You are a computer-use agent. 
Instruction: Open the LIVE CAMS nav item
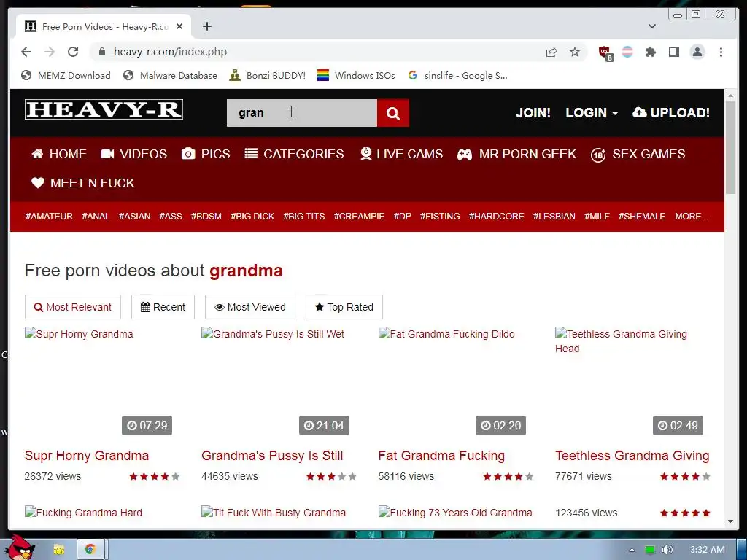[401, 154]
